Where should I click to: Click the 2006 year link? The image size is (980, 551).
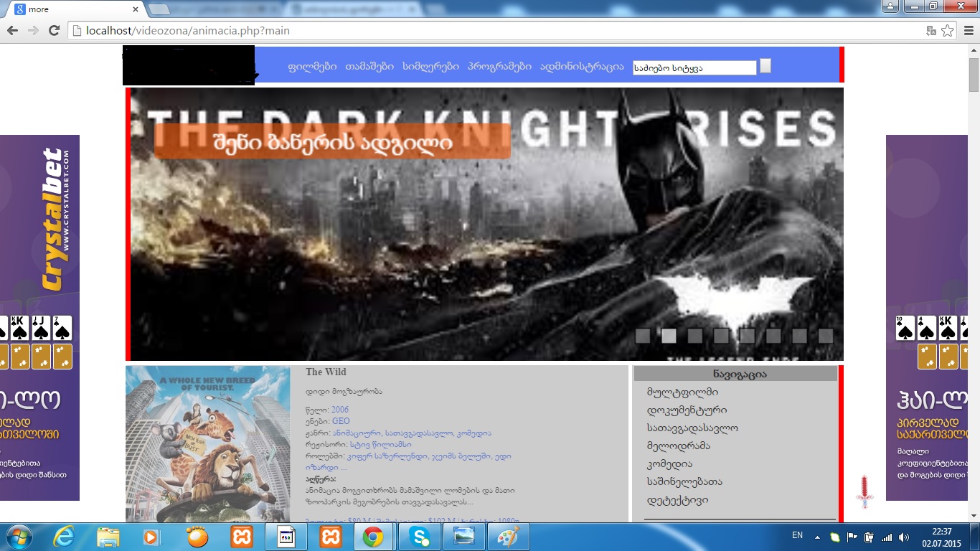tap(340, 410)
